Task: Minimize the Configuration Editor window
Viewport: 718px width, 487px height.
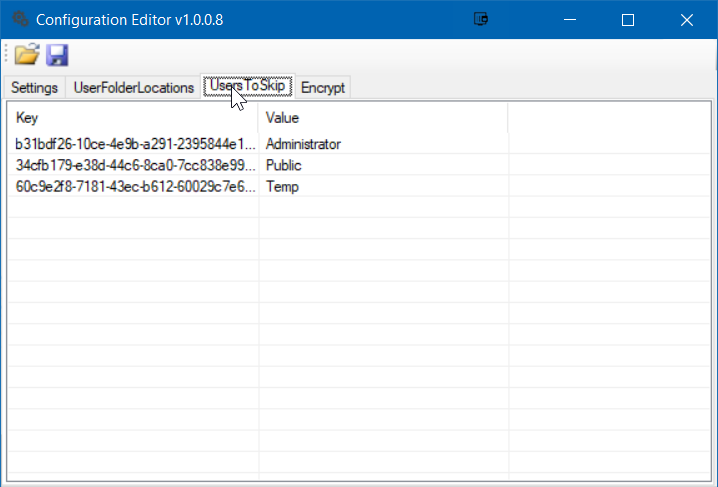Action: point(570,20)
